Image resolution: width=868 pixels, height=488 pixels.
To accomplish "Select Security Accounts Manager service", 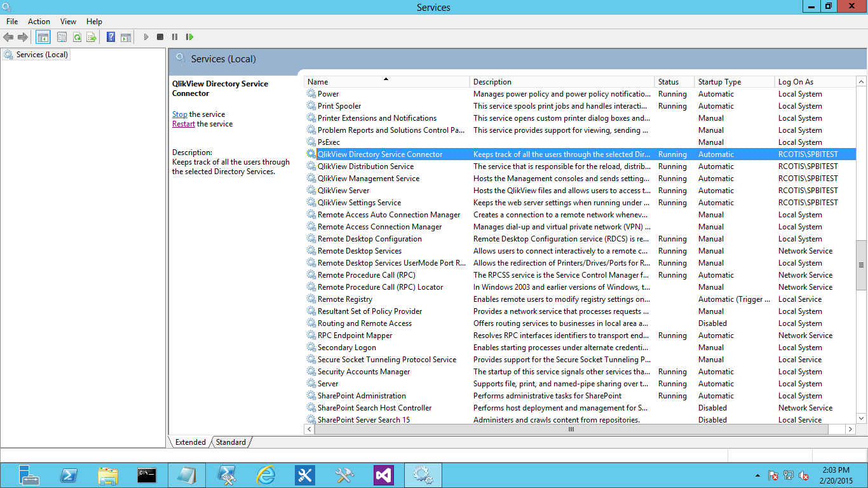I will point(580,372).
